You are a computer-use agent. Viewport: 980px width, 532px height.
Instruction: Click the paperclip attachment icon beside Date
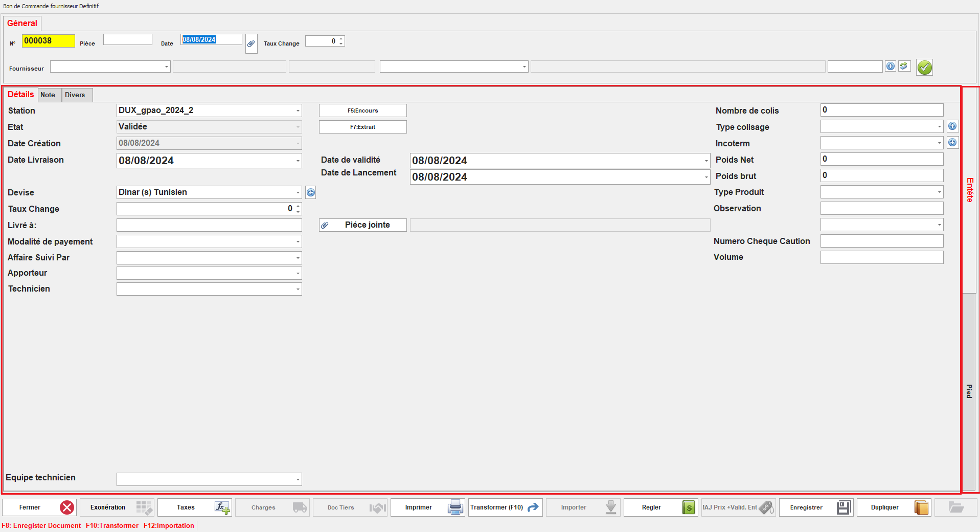pyautogui.click(x=251, y=44)
